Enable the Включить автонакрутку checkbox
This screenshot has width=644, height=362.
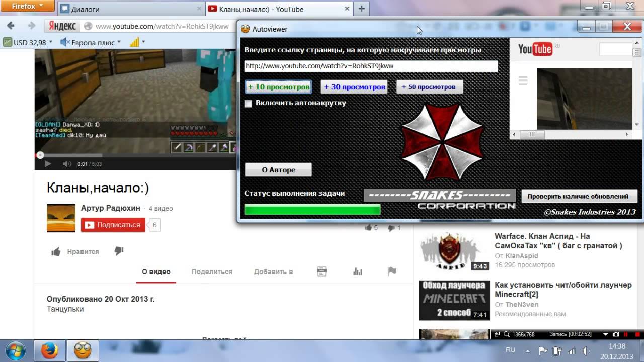pyautogui.click(x=248, y=104)
